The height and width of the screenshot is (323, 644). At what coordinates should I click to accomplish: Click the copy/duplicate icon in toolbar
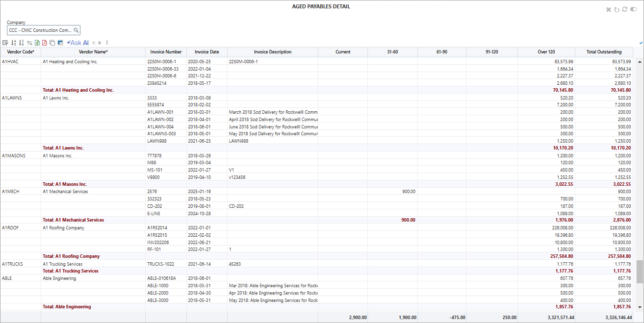[52, 43]
